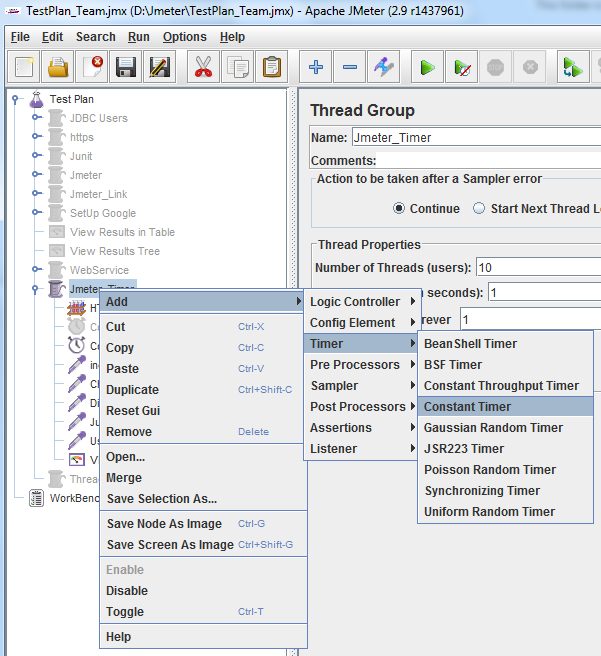Click the View Results in Table listener icon

(56, 231)
